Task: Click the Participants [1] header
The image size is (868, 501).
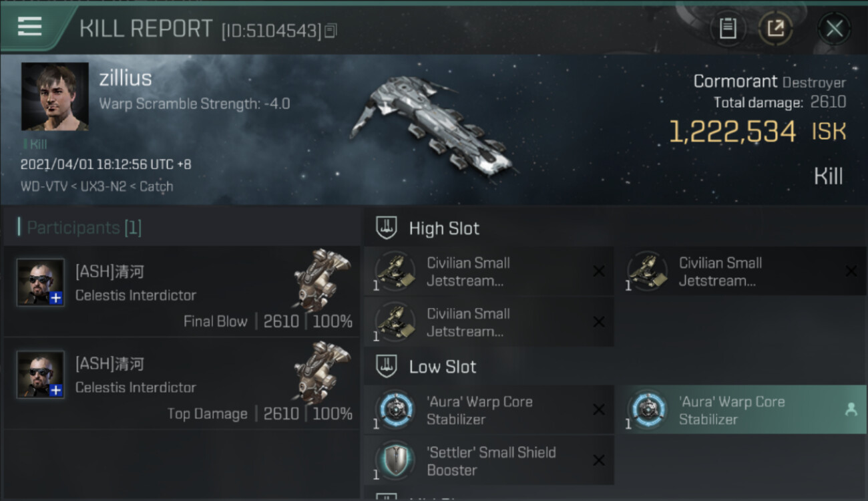Action: pos(79,228)
